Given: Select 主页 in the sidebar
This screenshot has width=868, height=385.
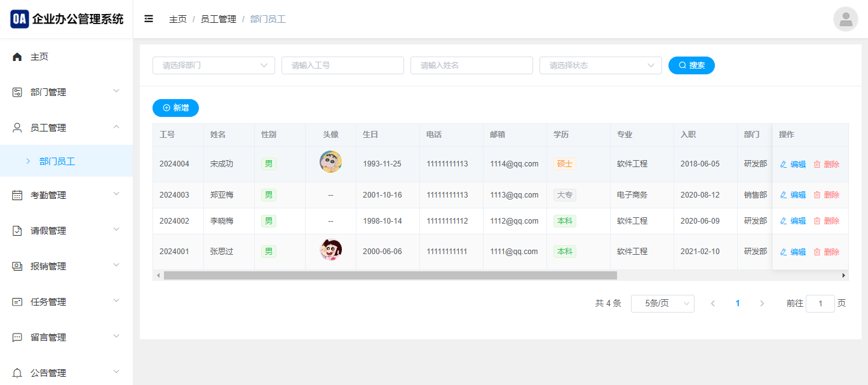Looking at the screenshot, I should pyautogui.click(x=39, y=57).
